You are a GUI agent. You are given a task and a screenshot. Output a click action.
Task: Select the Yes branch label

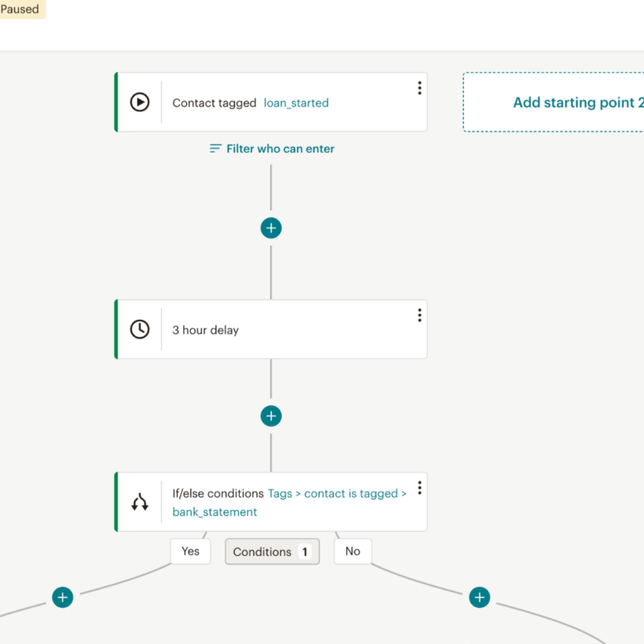pyautogui.click(x=190, y=551)
